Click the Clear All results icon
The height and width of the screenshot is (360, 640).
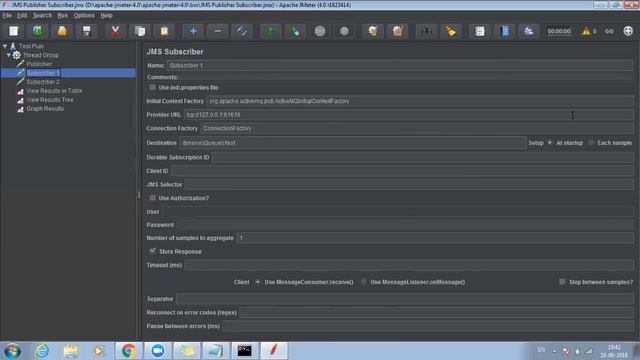(x=398, y=31)
